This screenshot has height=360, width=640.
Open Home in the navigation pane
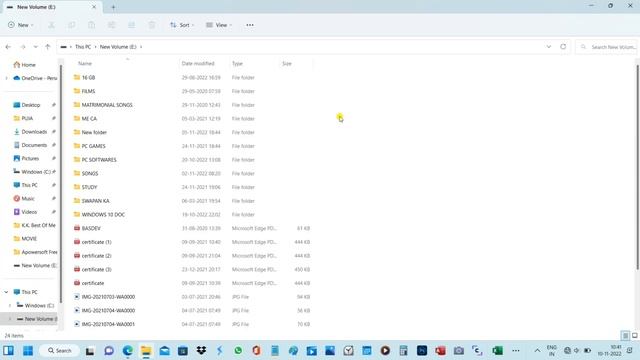click(x=24, y=64)
